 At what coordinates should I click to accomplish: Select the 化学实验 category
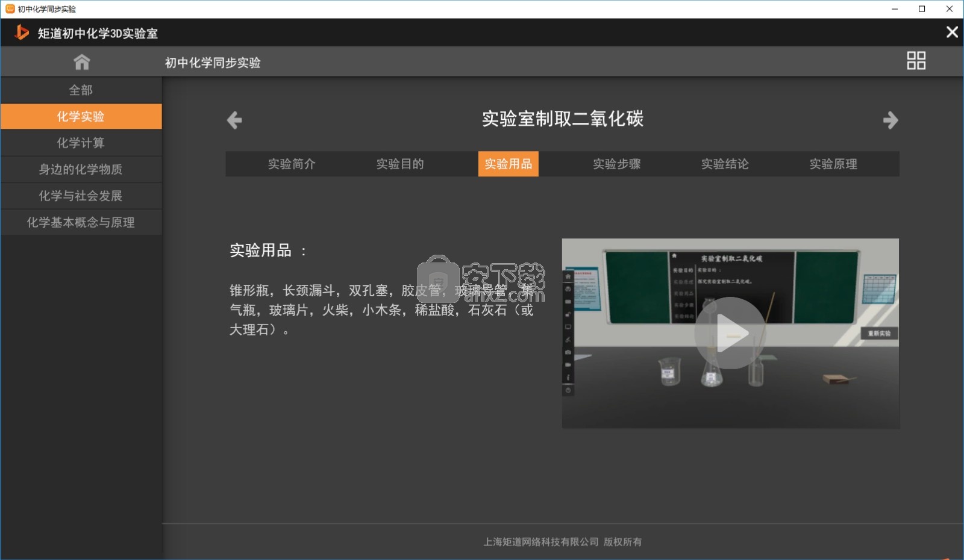click(x=81, y=117)
